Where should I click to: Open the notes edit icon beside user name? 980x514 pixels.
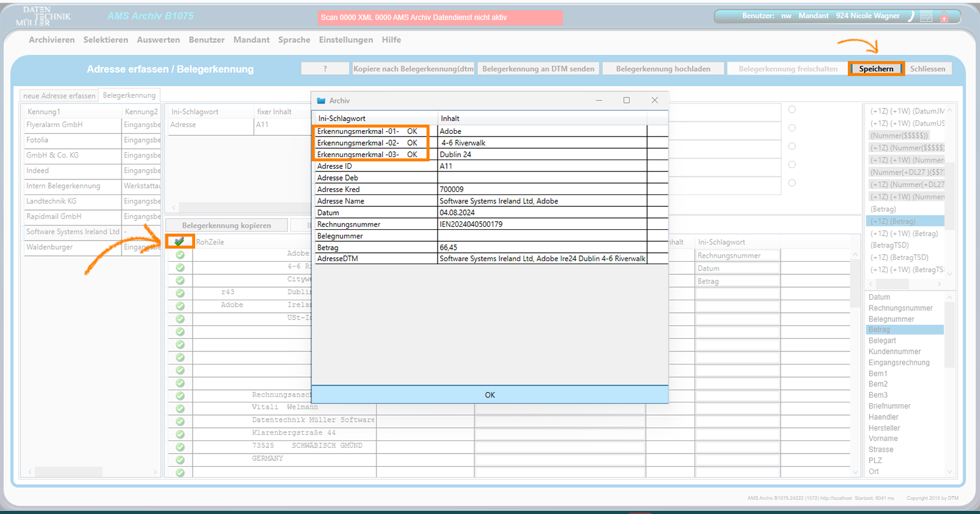926,17
